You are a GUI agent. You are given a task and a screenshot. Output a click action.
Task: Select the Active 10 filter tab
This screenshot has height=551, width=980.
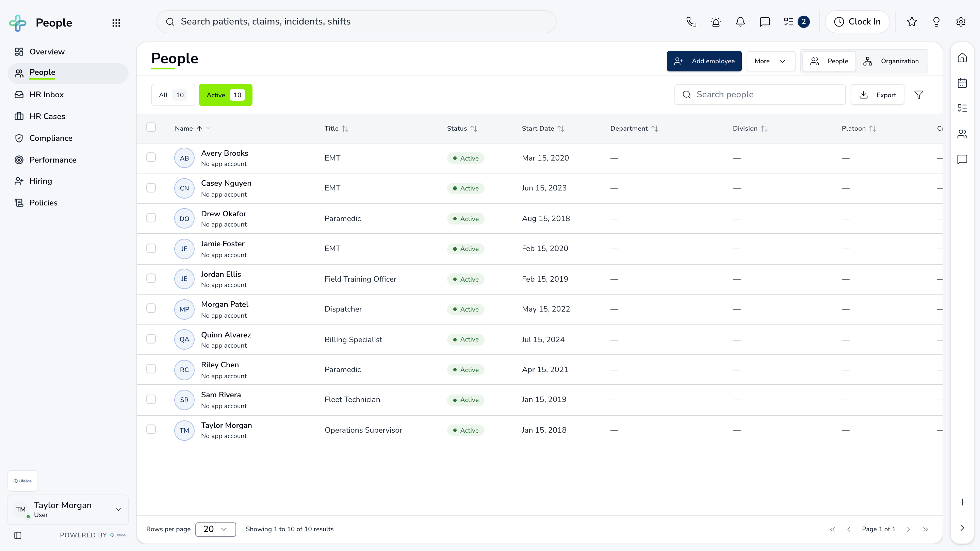click(x=225, y=95)
